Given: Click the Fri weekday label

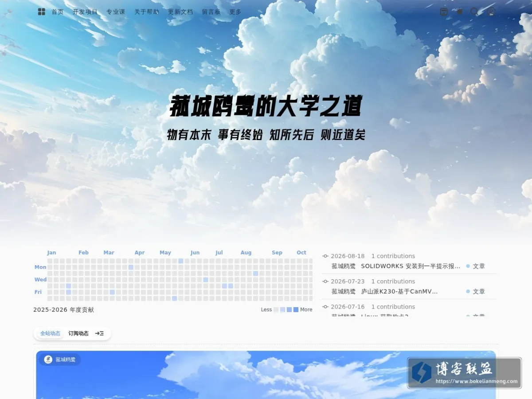Looking at the screenshot, I should click(38, 292).
